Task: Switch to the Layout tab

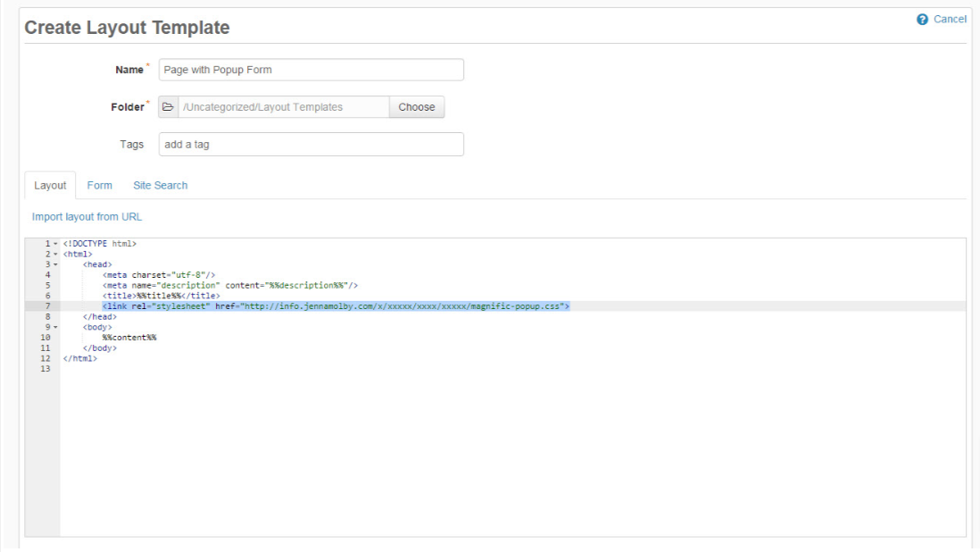Action: 50,186
